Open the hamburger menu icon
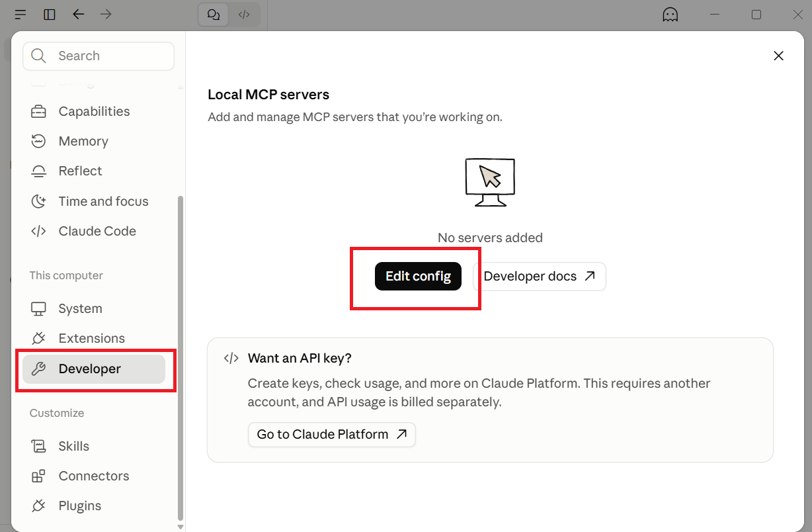 [20, 14]
